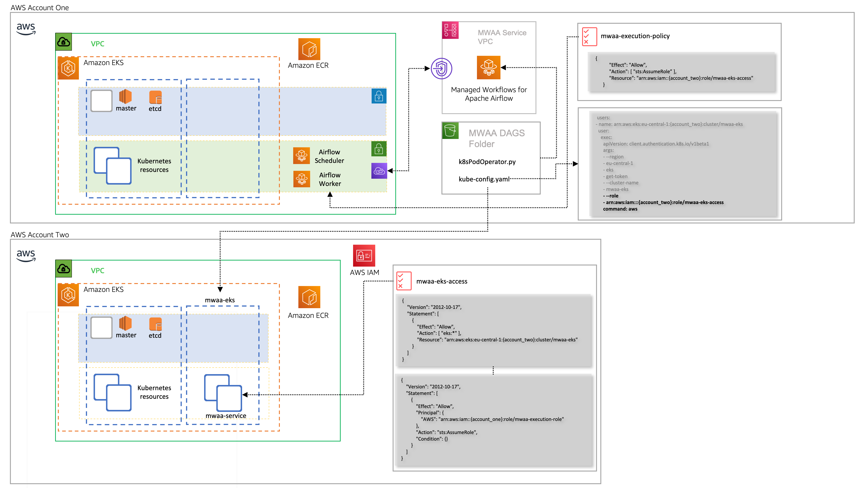This screenshot has height=488, width=868.
Task: Select the '"Condition": {}' line
Action: coord(432,439)
